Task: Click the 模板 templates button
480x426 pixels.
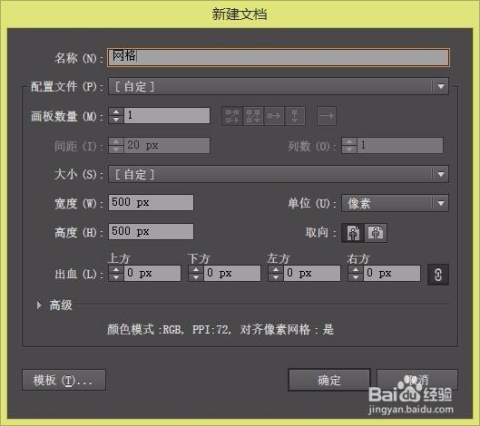Action: point(64,380)
